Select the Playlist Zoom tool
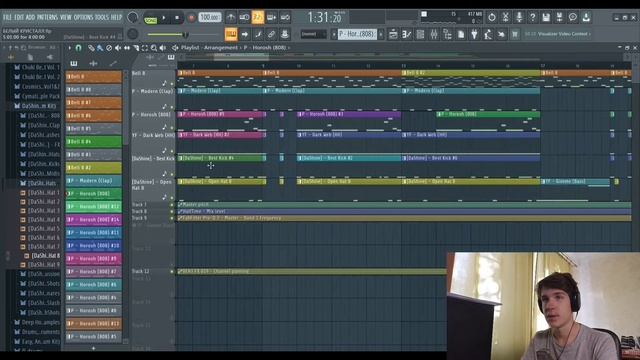 153,48
